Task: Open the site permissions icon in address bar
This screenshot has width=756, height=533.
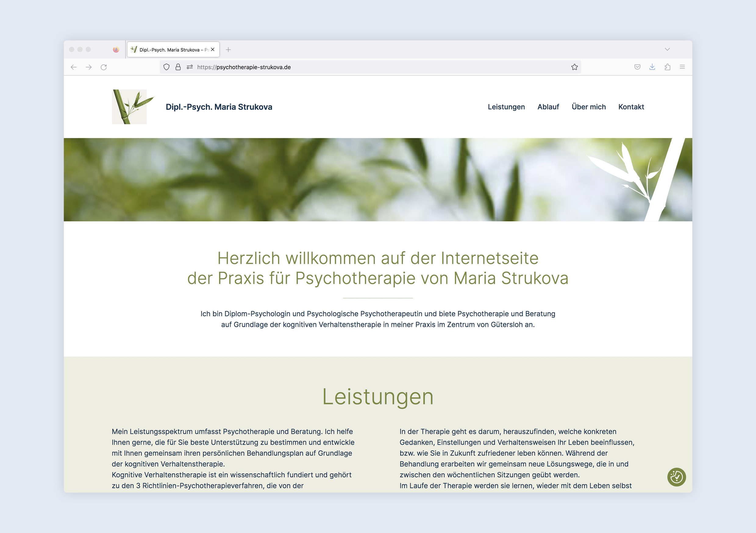Action: pos(190,67)
